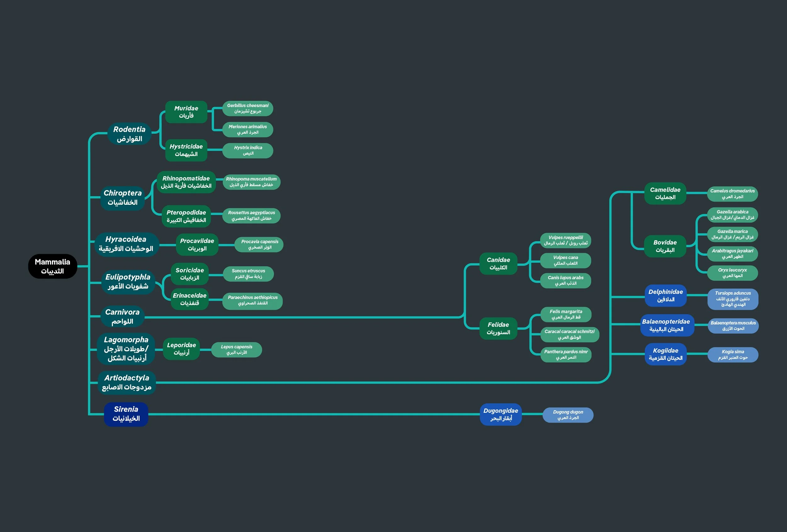Screen dimensions: 787x532
Task: Select the Rodentia order node
Action: pos(129,134)
